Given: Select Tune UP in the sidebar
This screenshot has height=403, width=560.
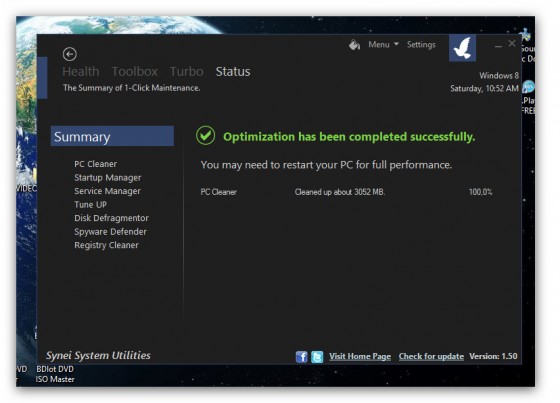Looking at the screenshot, I should click(x=90, y=205).
